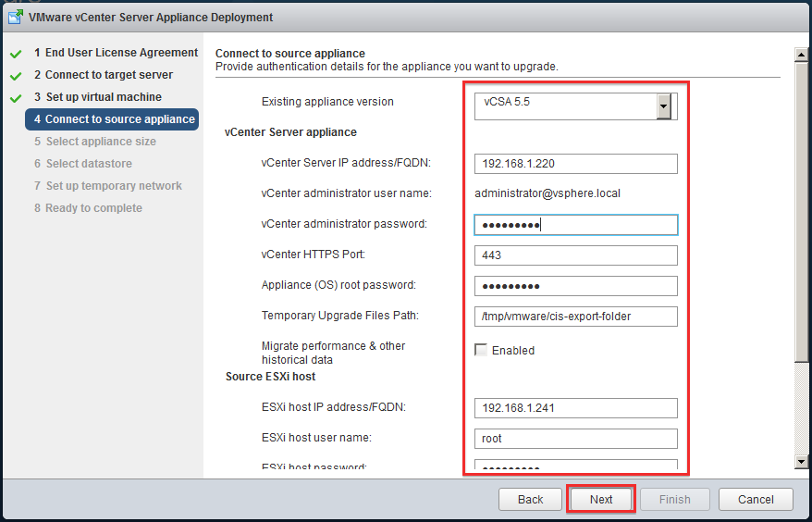Screen dimensions: 812x522
Task: Go to step 1 End User License Agreement
Action: pyautogui.click(x=116, y=53)
